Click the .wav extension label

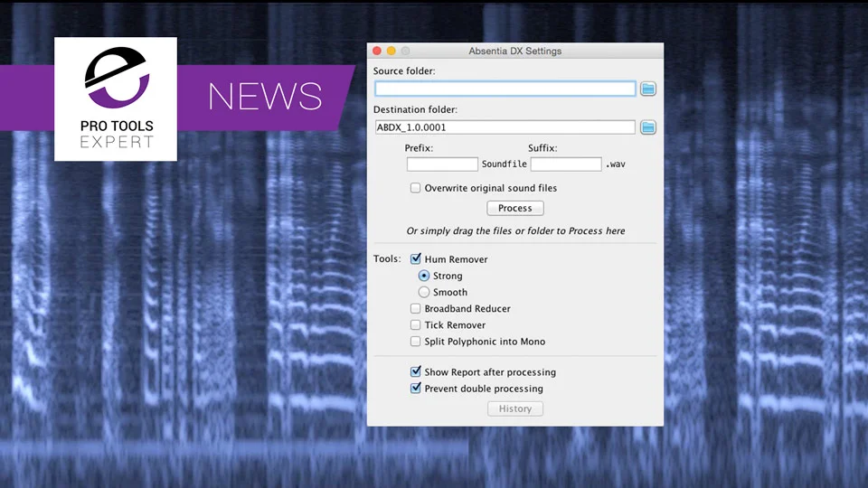click(616, 164)
